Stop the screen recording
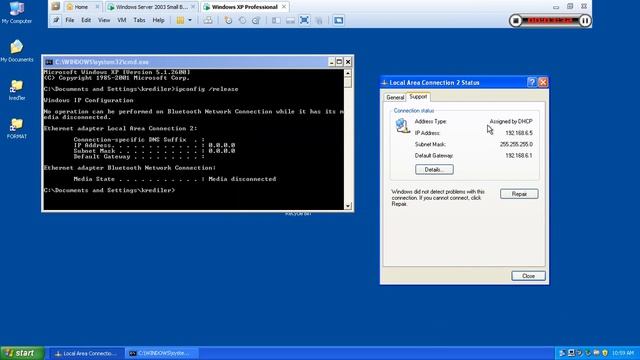 tap(516, 20)
